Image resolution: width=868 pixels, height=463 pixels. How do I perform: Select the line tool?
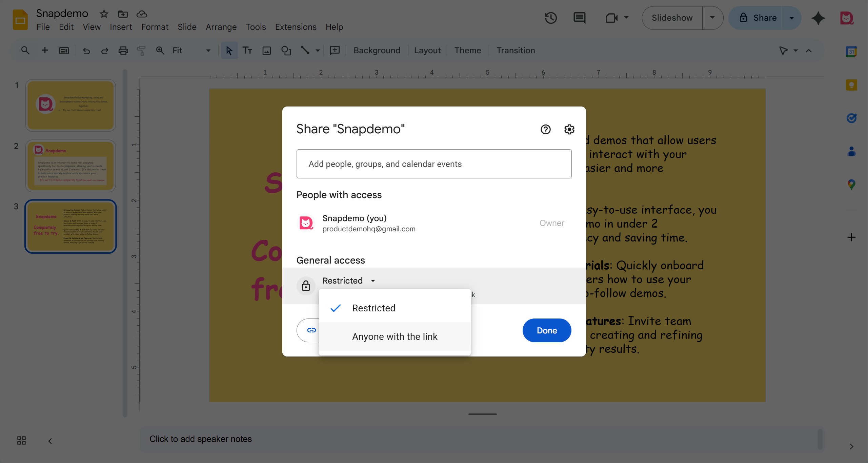[x=305, y=50]
